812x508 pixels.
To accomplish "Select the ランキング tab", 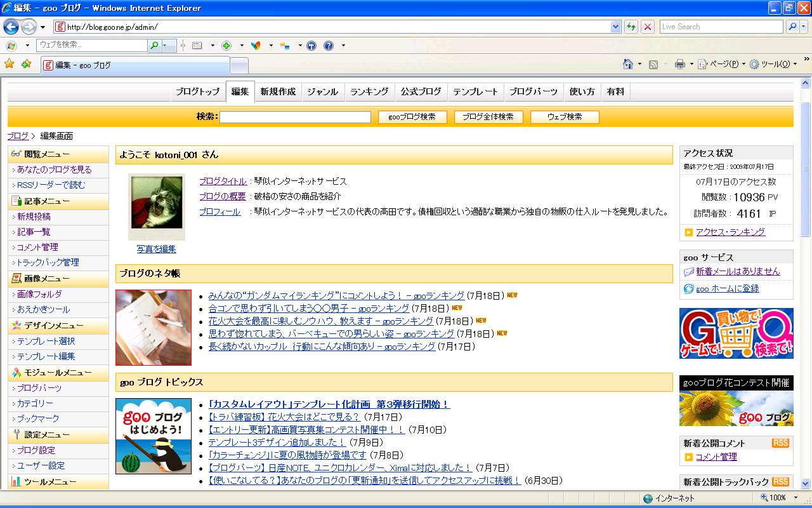I will [369, 91].
